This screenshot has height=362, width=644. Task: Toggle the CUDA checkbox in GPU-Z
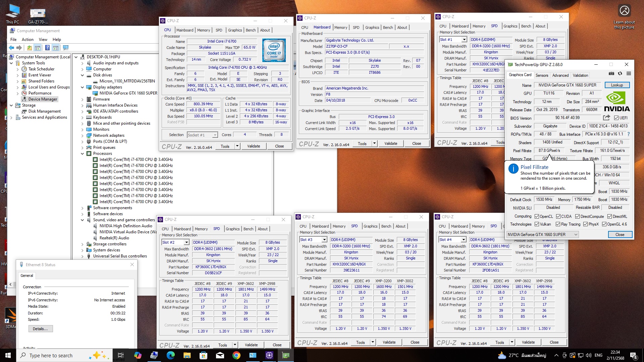(x=558, y=217)
